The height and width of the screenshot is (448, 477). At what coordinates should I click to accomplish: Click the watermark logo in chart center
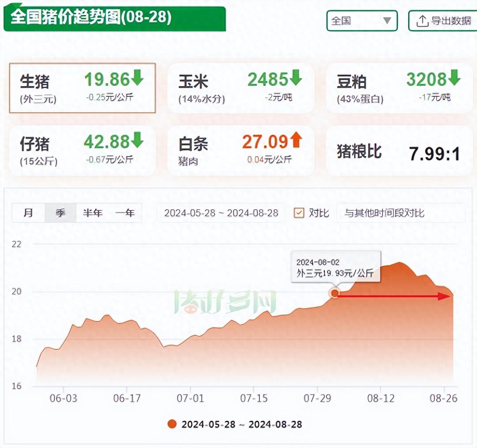click(225, 302)
